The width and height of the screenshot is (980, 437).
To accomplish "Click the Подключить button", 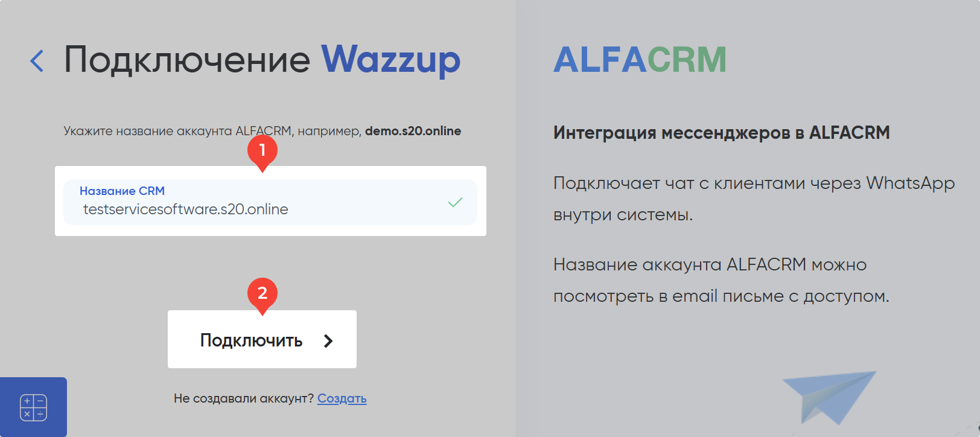I will pos(262,339).
